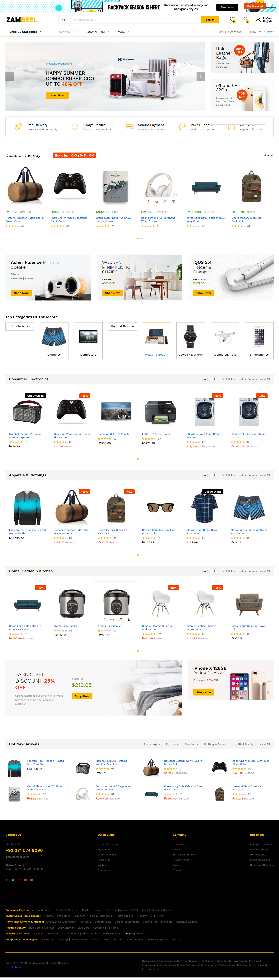
Task: Click View All link for Deals of the day
Action: click(268, 156)
